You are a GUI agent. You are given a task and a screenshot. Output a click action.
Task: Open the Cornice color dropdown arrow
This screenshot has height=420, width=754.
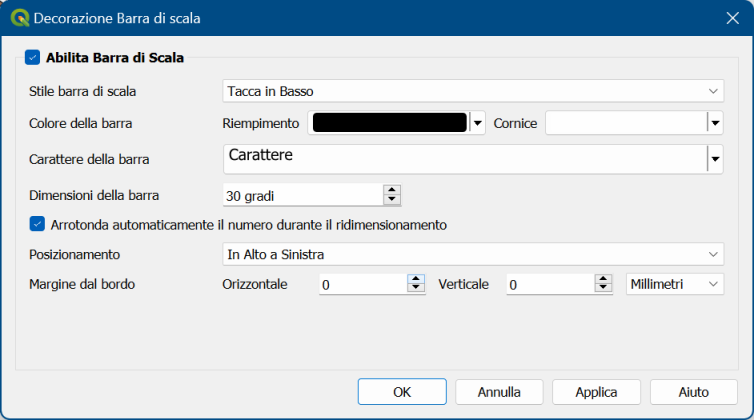(x=715, y=123)
